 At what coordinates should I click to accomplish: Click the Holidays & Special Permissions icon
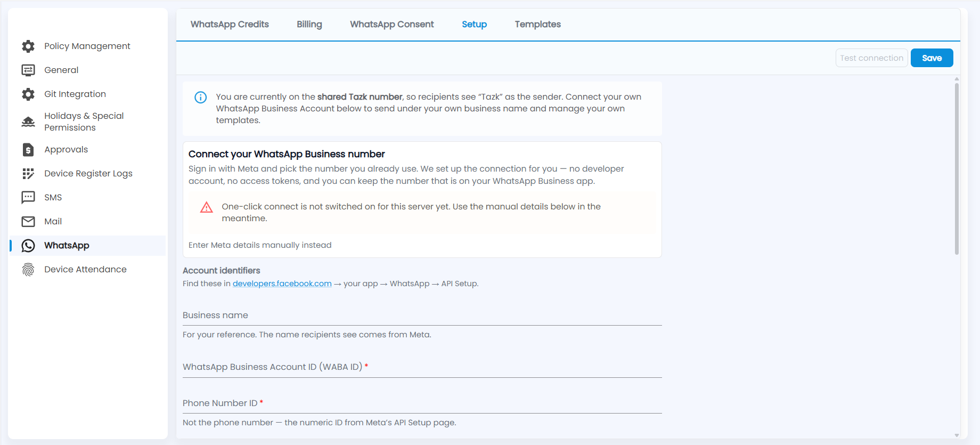(28, 122)
